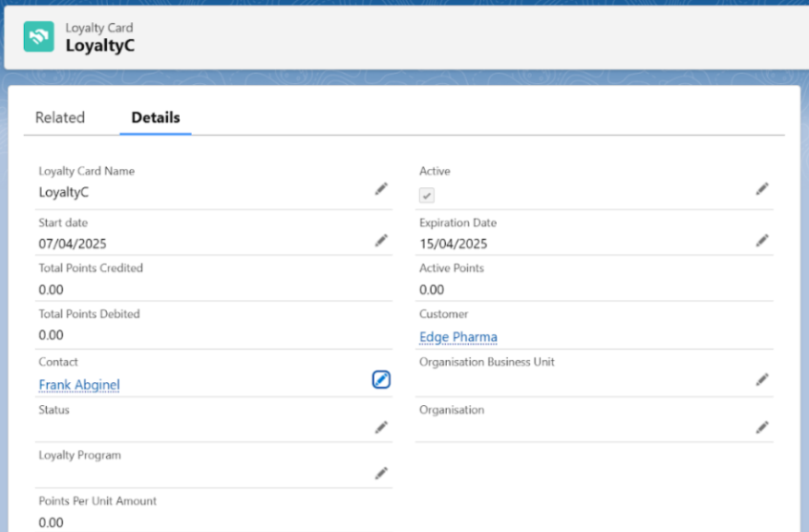Select the Details tab
This screenshot has width=809, height=532.
(156, 117)
